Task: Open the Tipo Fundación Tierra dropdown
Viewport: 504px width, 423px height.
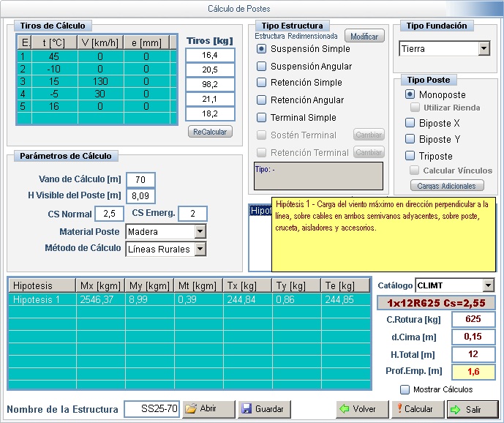Action: click(x=484, y=48)
